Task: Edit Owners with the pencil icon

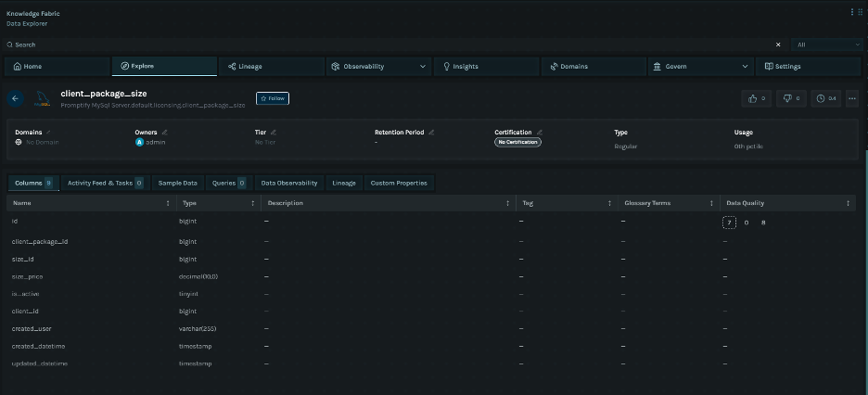Action: [164, 133]
